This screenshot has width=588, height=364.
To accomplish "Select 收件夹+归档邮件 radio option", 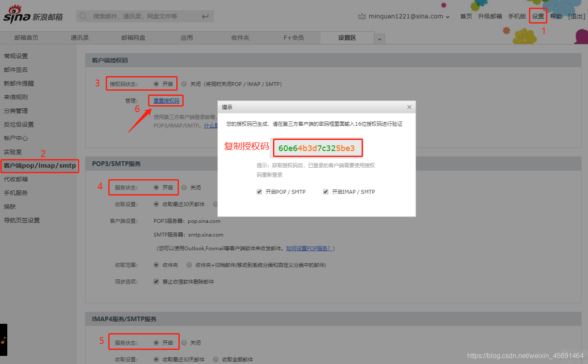I will tap(189, 265).
